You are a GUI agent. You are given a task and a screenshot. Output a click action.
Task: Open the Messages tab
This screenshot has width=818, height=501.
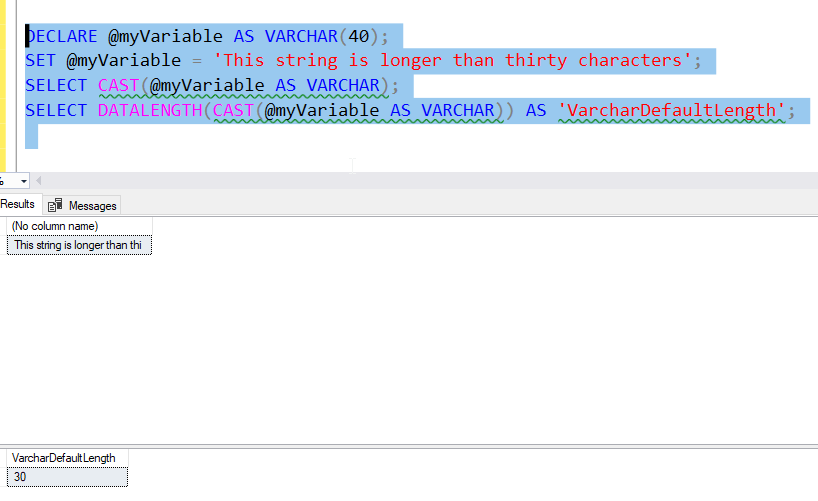pyautogui.click(x=92, y=205)
